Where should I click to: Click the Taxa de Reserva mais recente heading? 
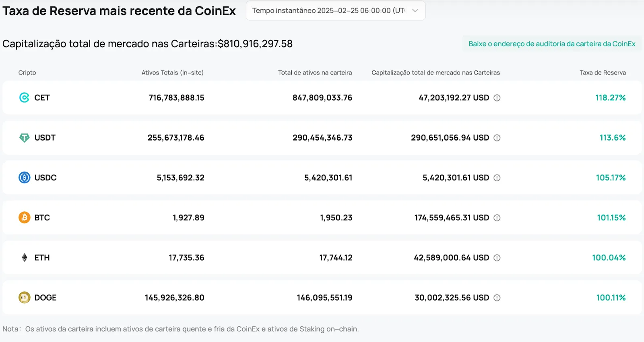[119, 11]
